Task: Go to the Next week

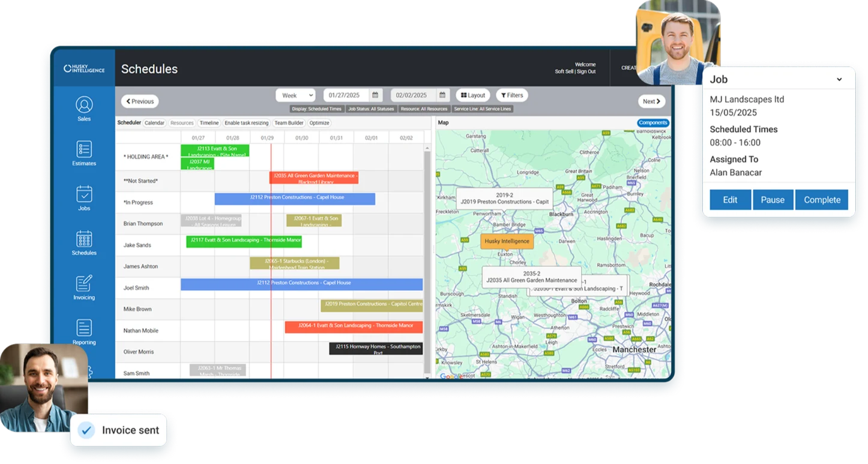Action: [651, 101]
